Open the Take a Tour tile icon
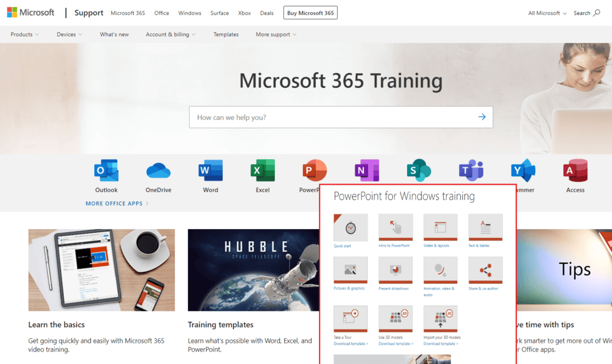The width and height of the screenshot is (612, 364). click(350, 319)
